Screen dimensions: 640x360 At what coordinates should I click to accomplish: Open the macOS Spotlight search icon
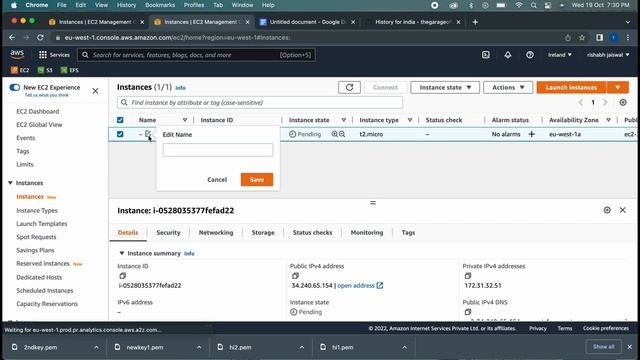click(533, 5)
